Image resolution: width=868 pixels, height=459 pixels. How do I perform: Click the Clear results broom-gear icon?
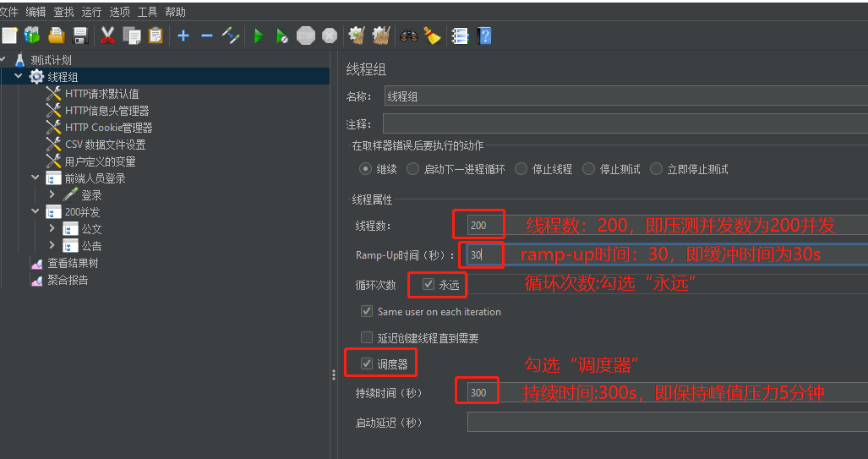click(x=357, y=36)
